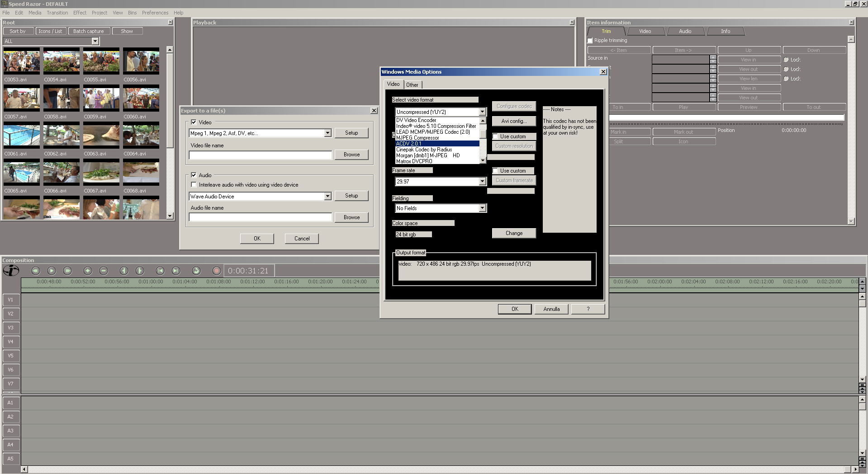
Task: Click the Item information position slider bar
Action: (726, 117)
